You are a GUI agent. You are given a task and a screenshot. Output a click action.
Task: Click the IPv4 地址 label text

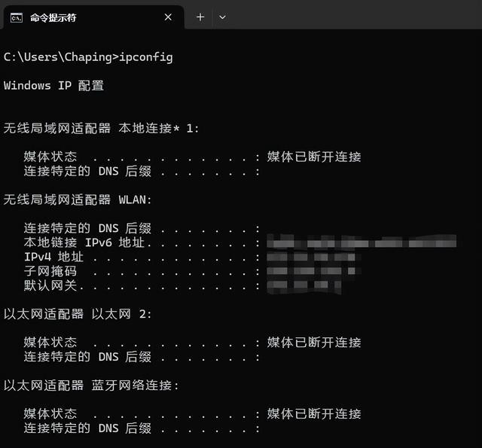53,257
